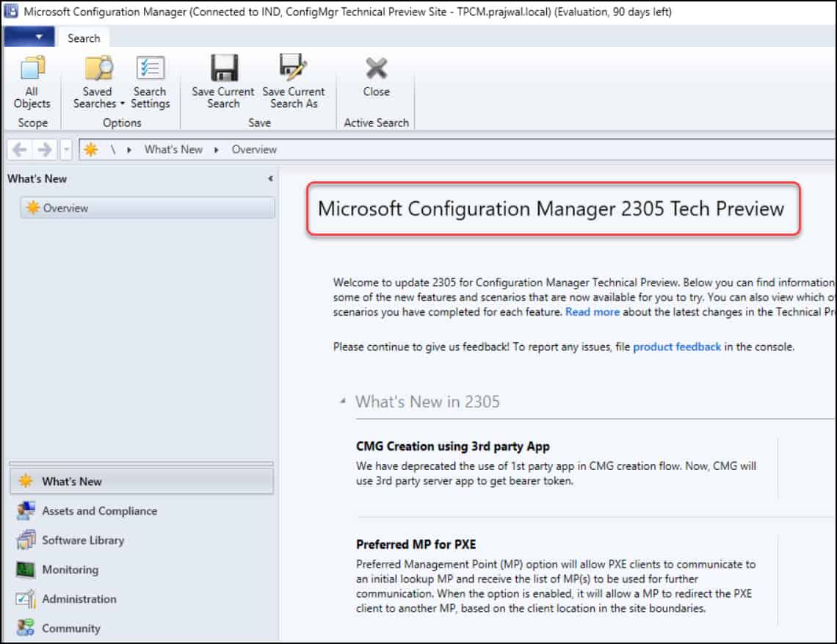Follow the Read more link

tap(593, 312)
